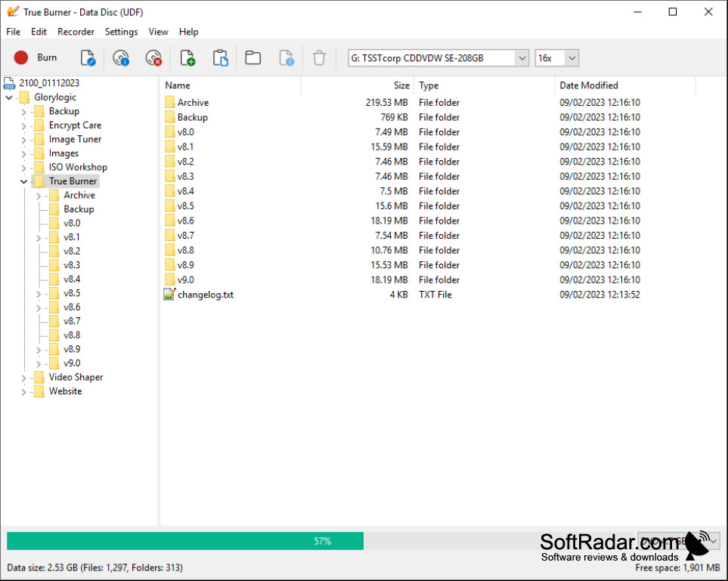
Task: Expand the v9.0 tree node
Action: pos(39,364)
